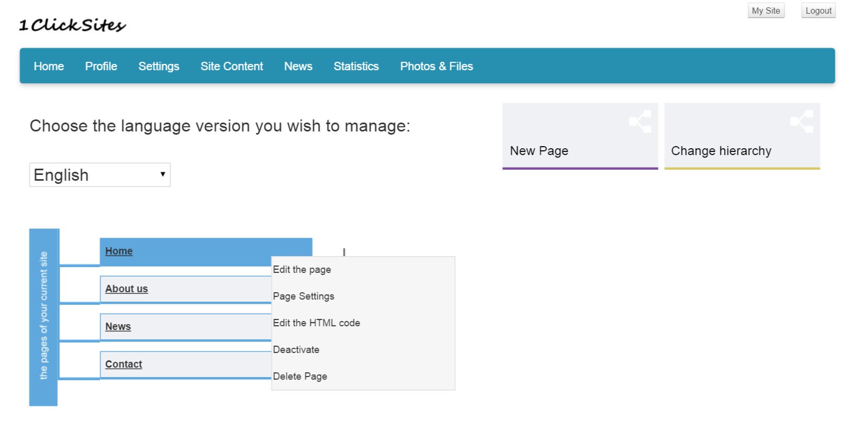Choose Edit the HTML code option
Screen dimensions: 868x443
[317, 323]
